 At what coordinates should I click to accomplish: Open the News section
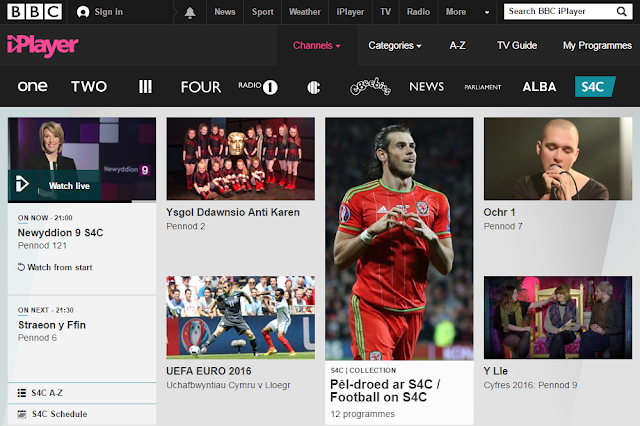click(x=225, y=12)
